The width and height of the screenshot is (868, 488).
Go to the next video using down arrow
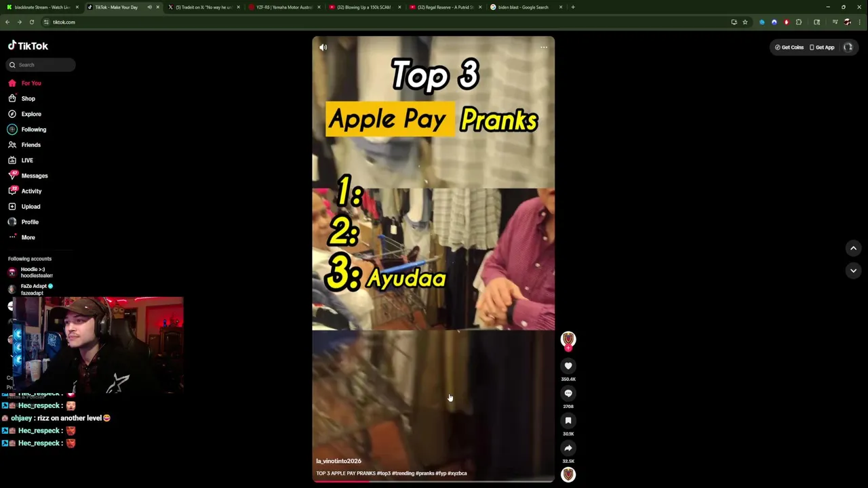click(853, 270)
